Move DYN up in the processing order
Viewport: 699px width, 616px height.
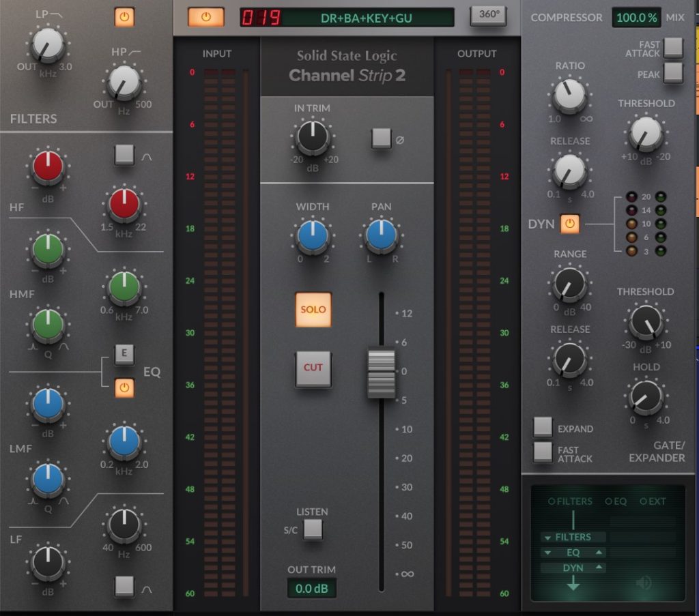[599, 568]
